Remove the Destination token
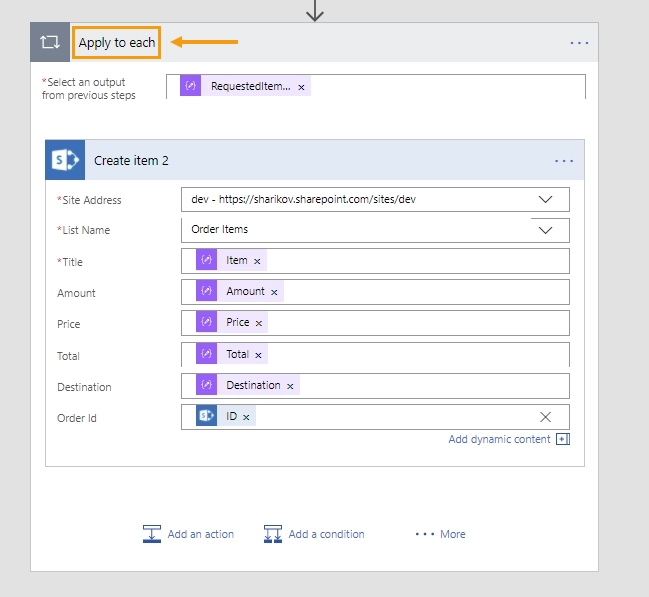649x597 pixels. (290, 386)
